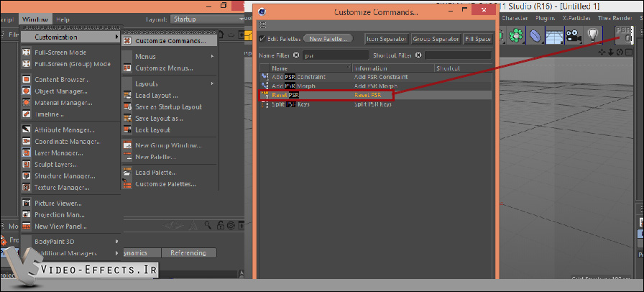Select the Reset PSR command row

click(x=375, y=95)
